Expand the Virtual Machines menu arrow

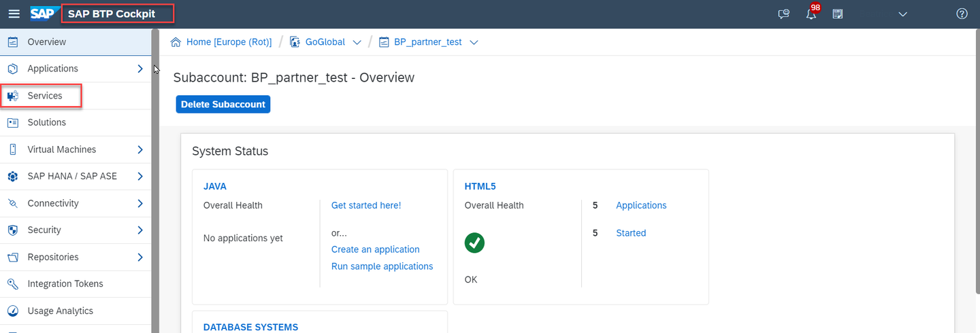[140, 150]
